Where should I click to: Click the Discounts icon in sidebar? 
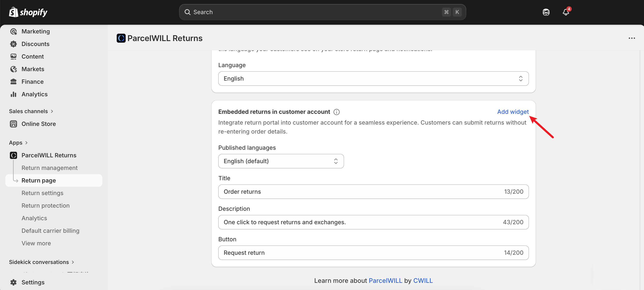(x=13, y=44)
